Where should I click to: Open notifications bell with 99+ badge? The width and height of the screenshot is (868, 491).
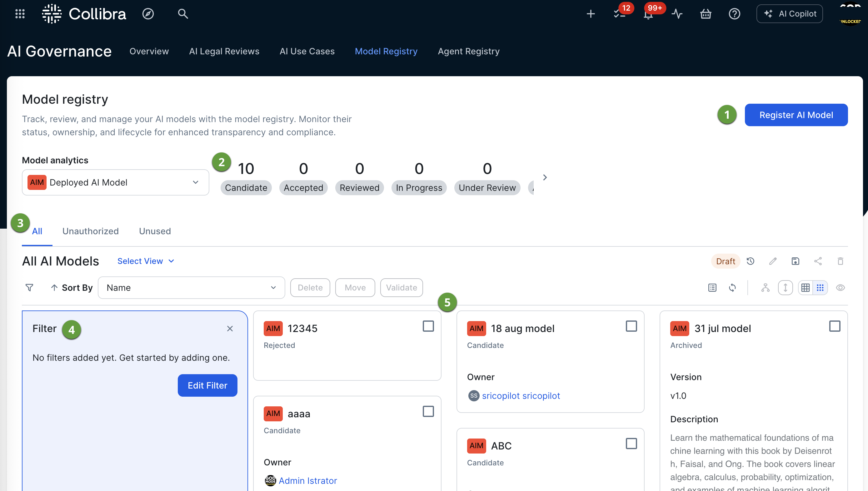coord(648,14)
